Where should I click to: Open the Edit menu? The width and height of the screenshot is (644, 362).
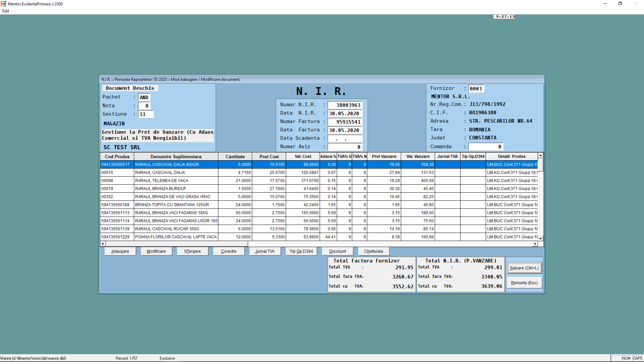(6, 11)
